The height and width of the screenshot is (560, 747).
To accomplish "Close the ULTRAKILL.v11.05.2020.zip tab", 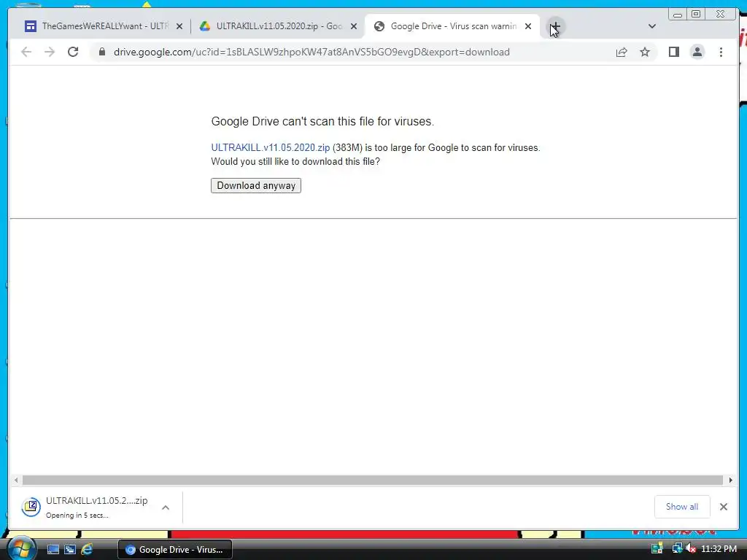I will (354, 26).
